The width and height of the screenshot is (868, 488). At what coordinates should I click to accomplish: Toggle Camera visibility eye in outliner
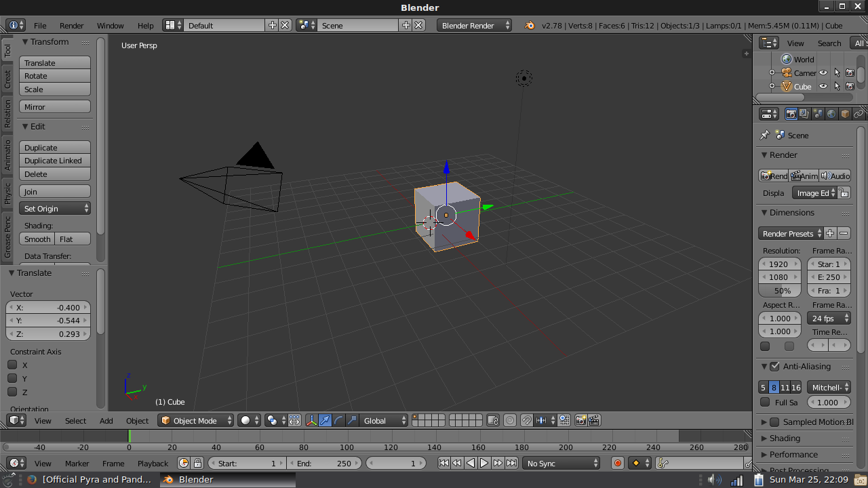823,73
